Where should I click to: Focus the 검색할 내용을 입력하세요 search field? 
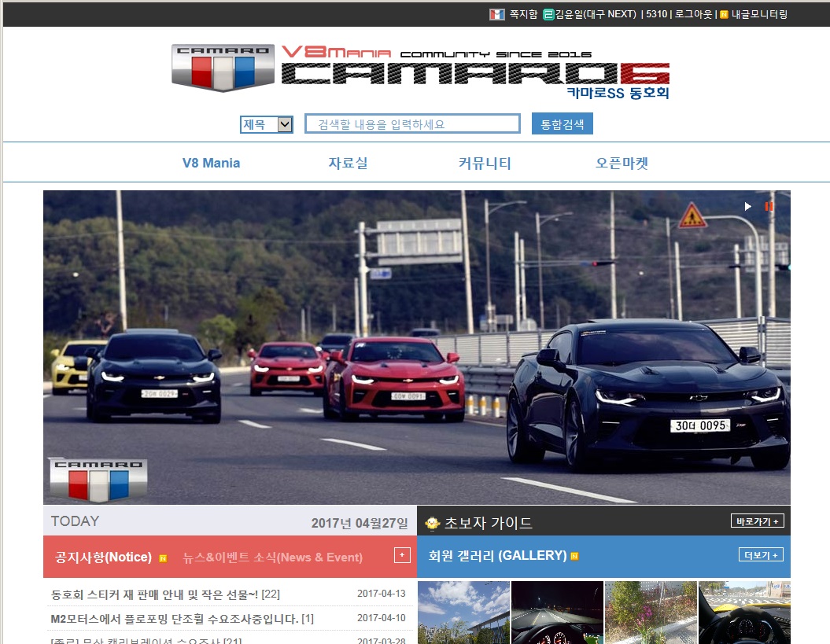[x=412, y=123]
